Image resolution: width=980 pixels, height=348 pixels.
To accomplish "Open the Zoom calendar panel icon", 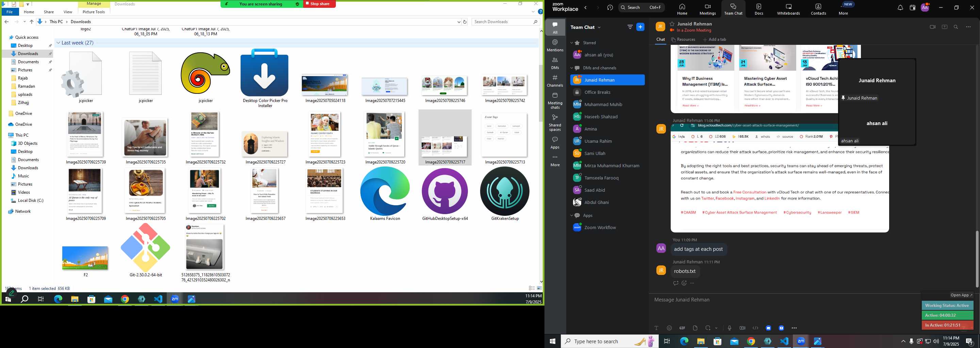I will [x=912, y=7].
